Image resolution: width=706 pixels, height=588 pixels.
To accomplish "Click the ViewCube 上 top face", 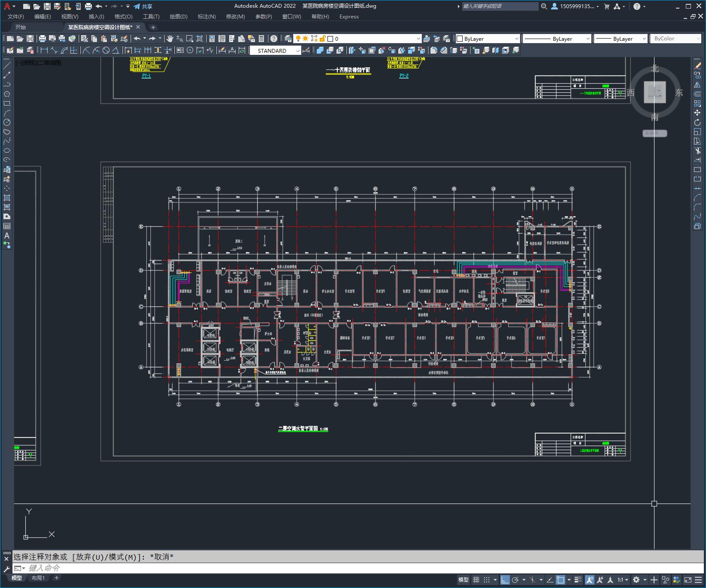I will pos(654,92).
